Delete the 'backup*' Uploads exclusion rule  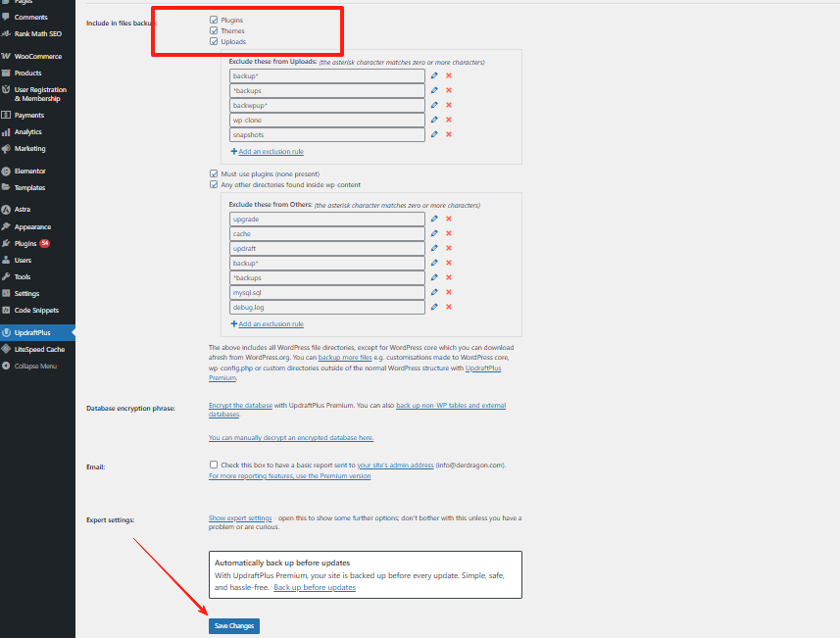[x=449, y=75]
